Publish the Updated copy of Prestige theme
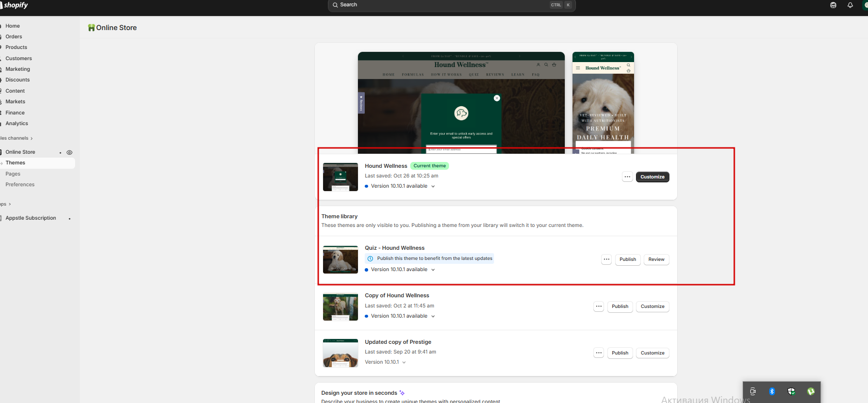 tap(620, 353)
